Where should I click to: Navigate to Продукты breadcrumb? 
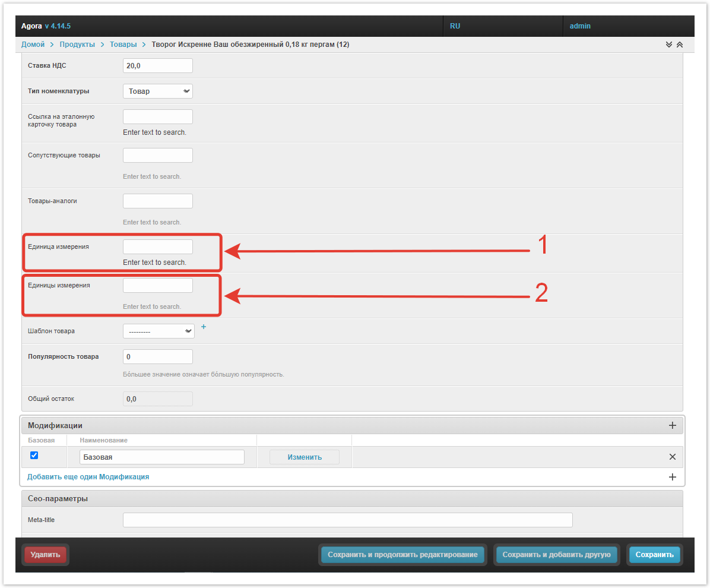point(77,45)
